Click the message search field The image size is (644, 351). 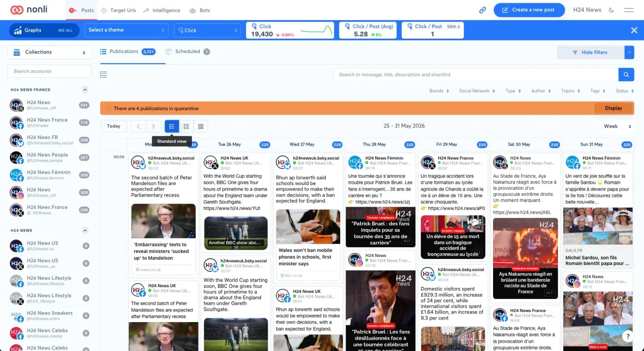(476, 74)
